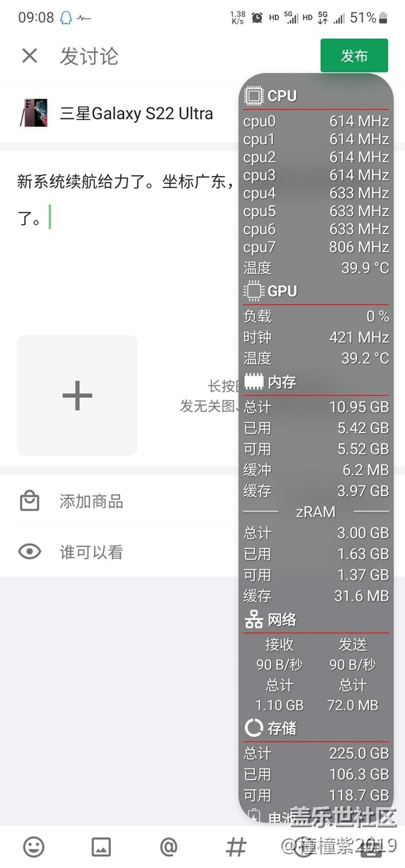Tap the 存储 storage ring icon
This screenshot has height=868, width=405.
[x=253, y=727]
